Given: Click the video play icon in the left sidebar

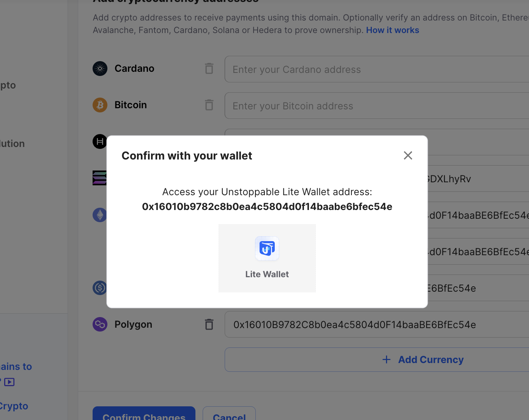Looking at the screenshot, I should pos(9,382).
